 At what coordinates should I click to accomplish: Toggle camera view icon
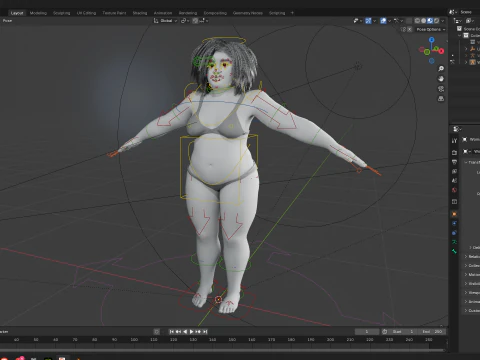click(441, 89)
